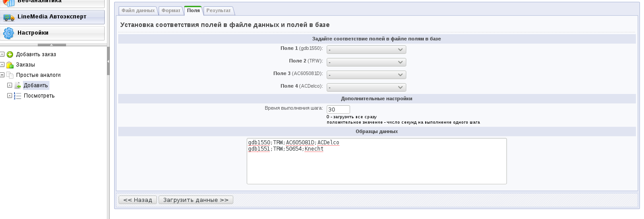Switch to the Формат tab
The width and height of the screenshot is (644, 219).
pyautogui.click(x=171, y=10)
